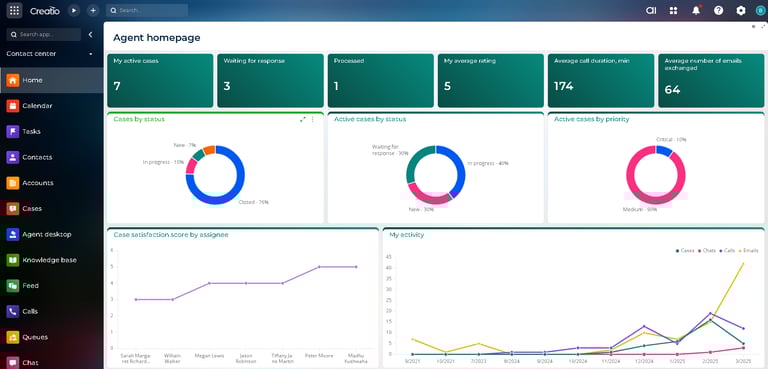Open the marketplace apps grid icon
The width and height of the screenshot is (768, 369).
(673, 10)
